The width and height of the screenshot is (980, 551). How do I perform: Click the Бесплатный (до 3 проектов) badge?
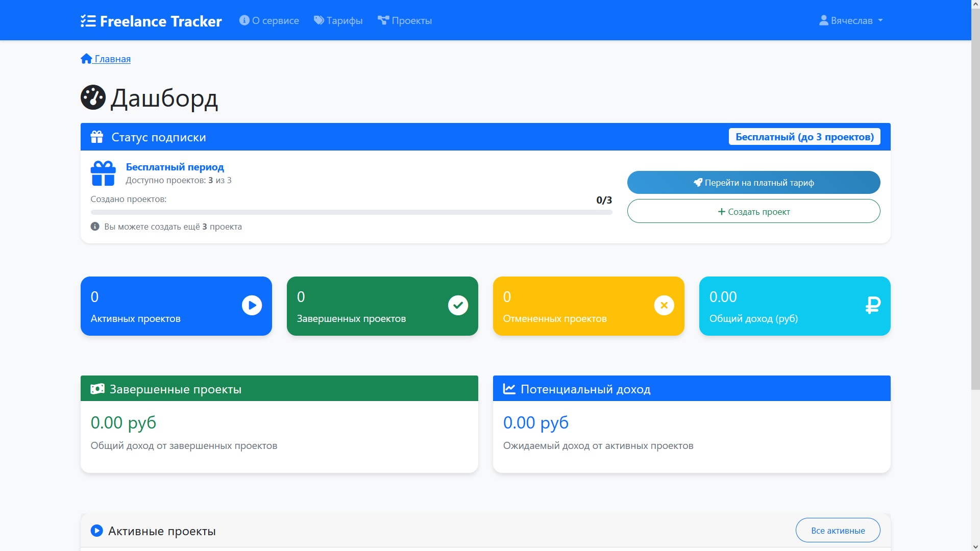804,137
